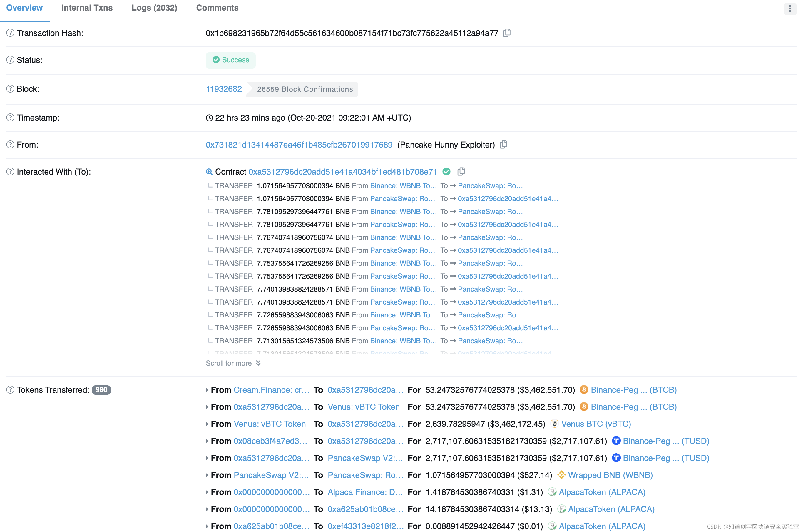The height and width of the screenshot is (532, 803).
Task: Click the Timestamp help question icon
Action: pos(10,117)
